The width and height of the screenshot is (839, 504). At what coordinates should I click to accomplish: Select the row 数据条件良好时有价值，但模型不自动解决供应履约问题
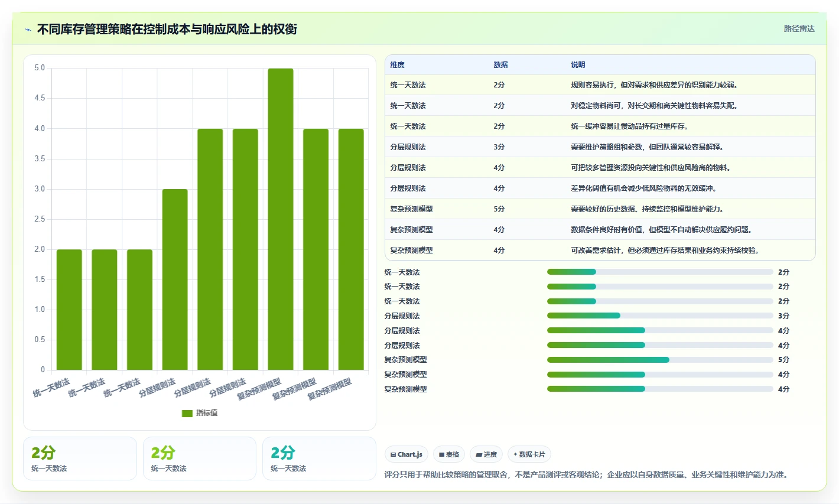pos(600,230)
